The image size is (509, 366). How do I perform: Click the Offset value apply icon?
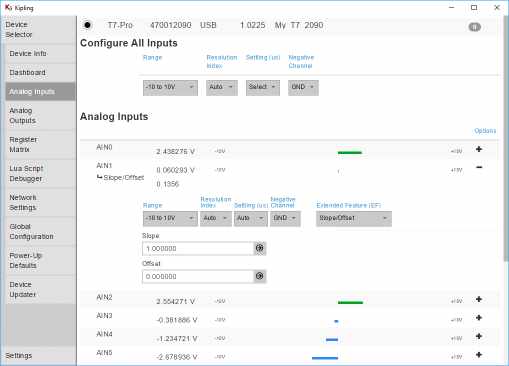[x=260, y=276]
